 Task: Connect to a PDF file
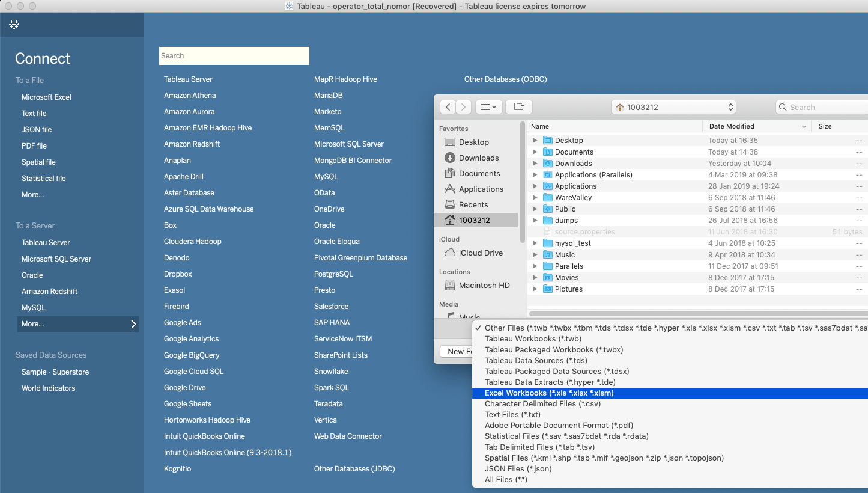pos(34,145)
